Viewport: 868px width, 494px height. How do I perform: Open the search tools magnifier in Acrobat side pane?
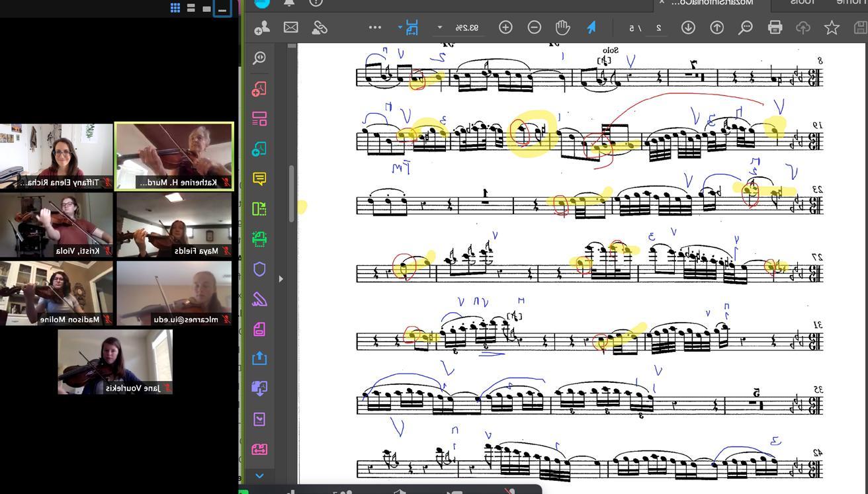pyautogui.click(x=259, y=58)
